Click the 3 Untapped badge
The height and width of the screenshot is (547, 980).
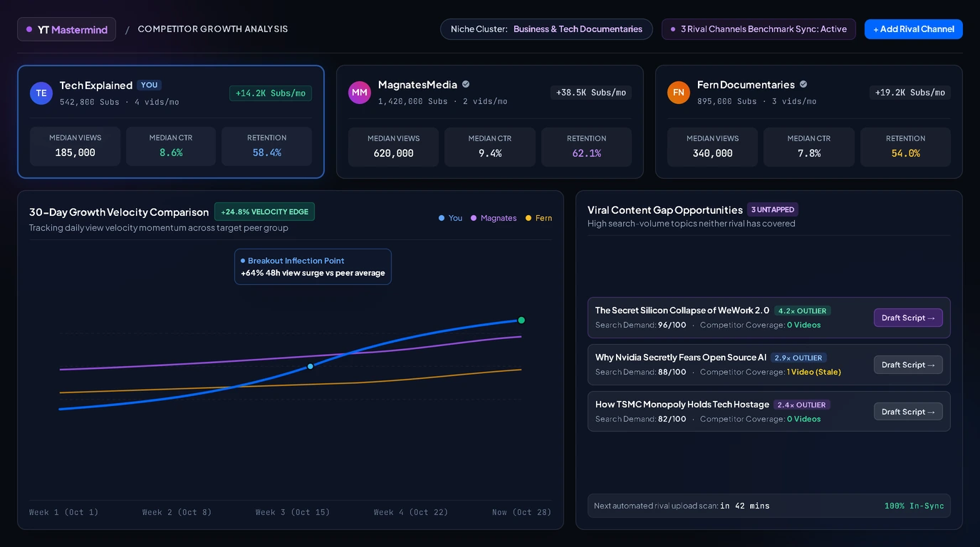[x=773, y=209]
